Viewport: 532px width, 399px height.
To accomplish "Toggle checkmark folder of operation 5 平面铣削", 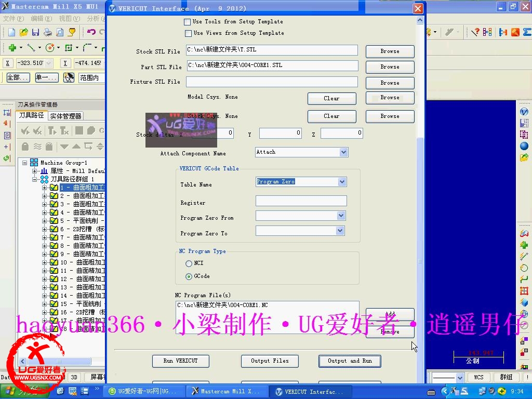I will [54, 220].
